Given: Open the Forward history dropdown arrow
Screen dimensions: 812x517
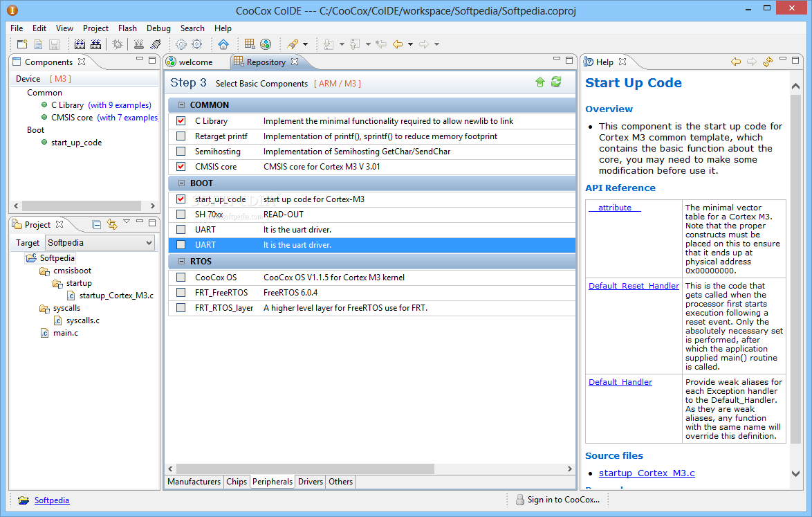Looking at the screenshot, I should tap(437, 44).
